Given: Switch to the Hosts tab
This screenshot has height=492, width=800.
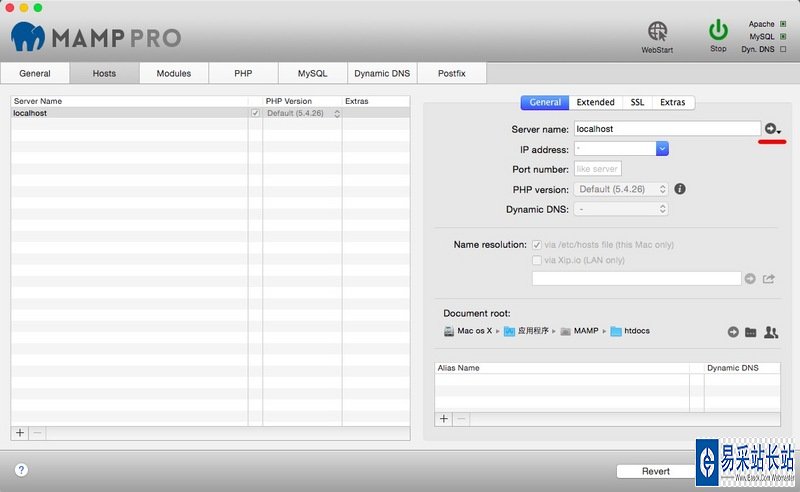Looking at the screenshot, I should click(x=104, y=73).
